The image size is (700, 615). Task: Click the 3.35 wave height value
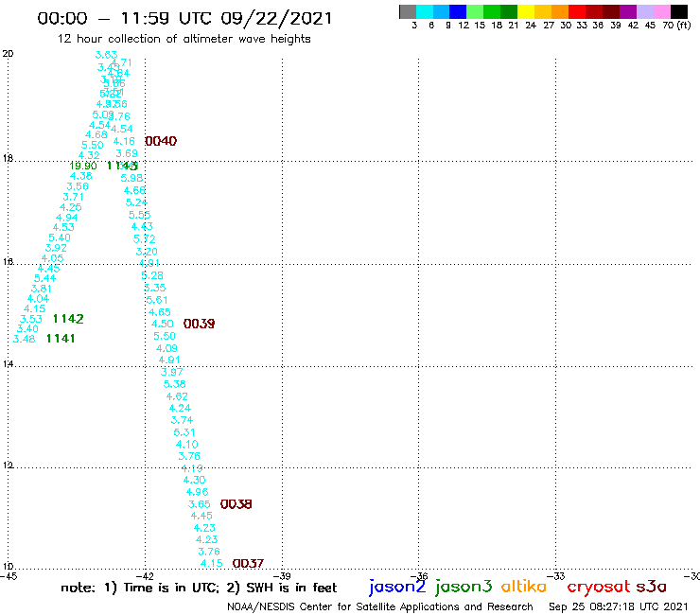click(x=154, y=288)
